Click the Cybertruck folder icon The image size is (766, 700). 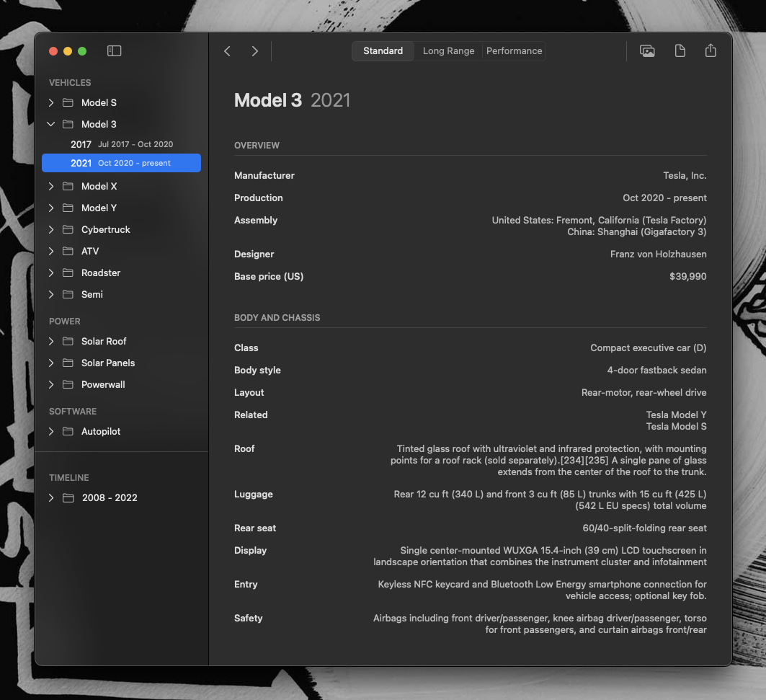[68, 229]
